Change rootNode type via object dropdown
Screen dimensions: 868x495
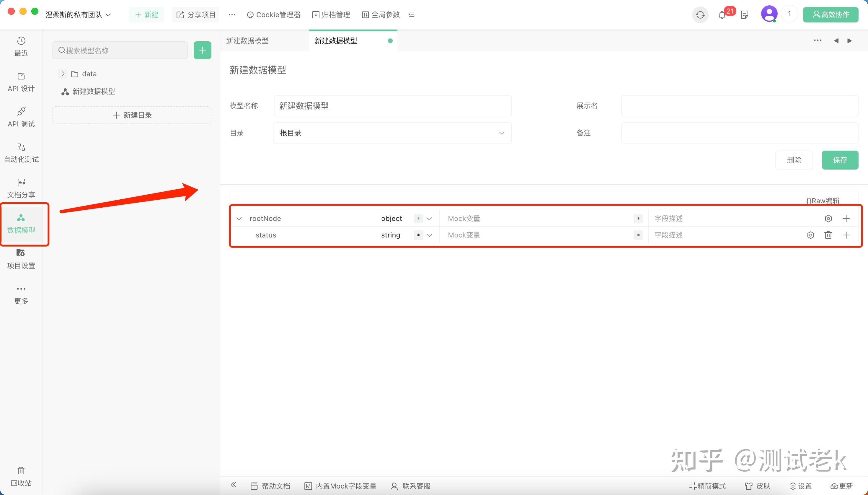tap(429, 219)
